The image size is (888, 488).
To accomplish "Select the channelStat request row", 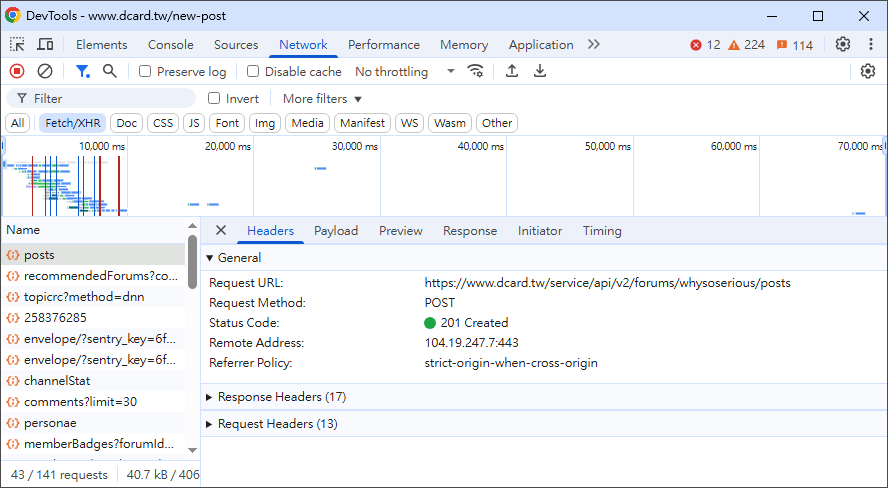I will tap(93, 380).
